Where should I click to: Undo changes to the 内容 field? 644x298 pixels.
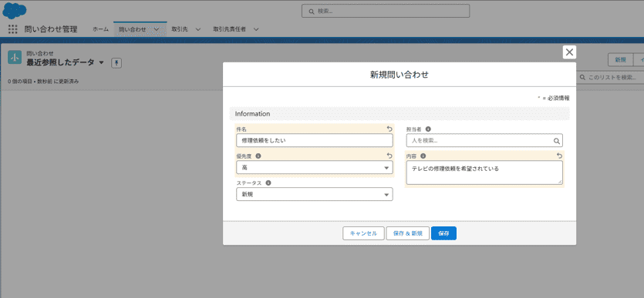click(559, 156)
